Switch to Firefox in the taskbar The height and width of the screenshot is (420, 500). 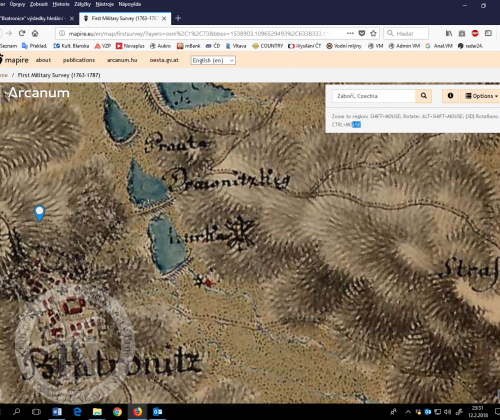tap(137, 412)
